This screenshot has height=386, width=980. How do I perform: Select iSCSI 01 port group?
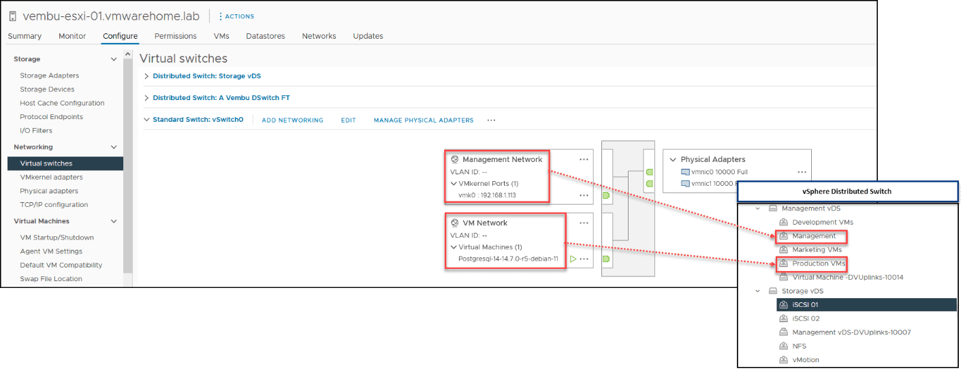866,304
